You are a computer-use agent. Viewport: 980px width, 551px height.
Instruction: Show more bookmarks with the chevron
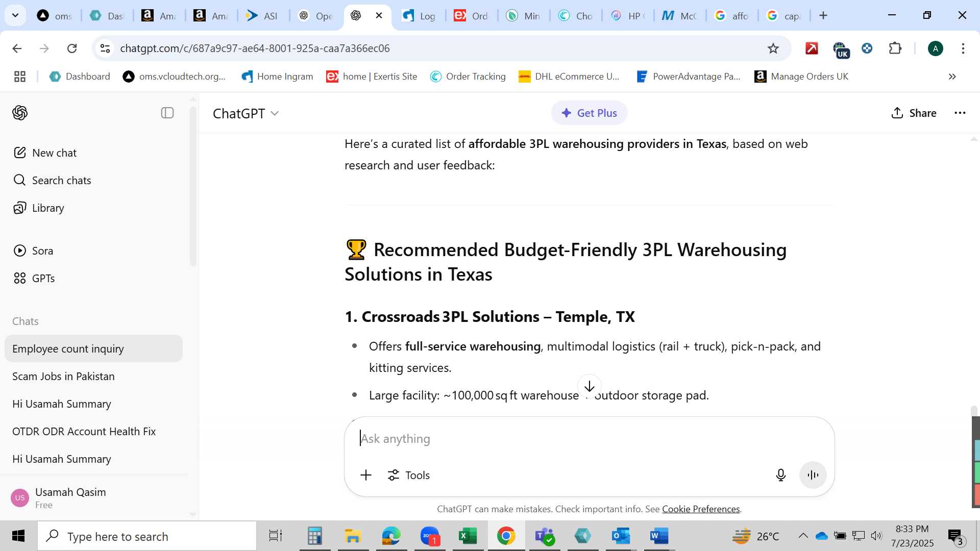(x=952, y=77)
